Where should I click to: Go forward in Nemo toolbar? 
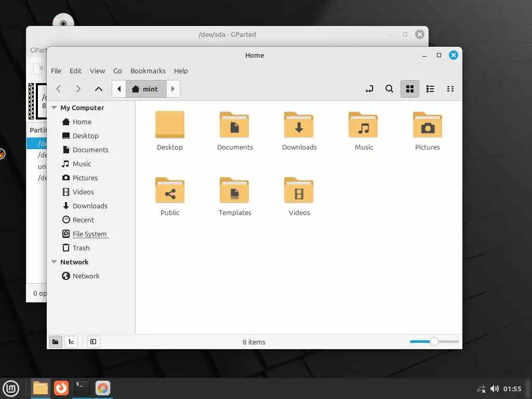click(78, 89)
